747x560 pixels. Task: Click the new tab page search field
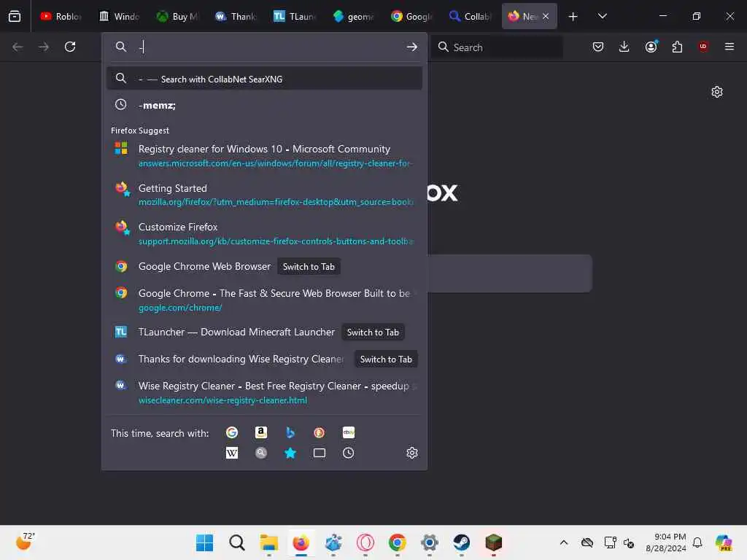510,273
